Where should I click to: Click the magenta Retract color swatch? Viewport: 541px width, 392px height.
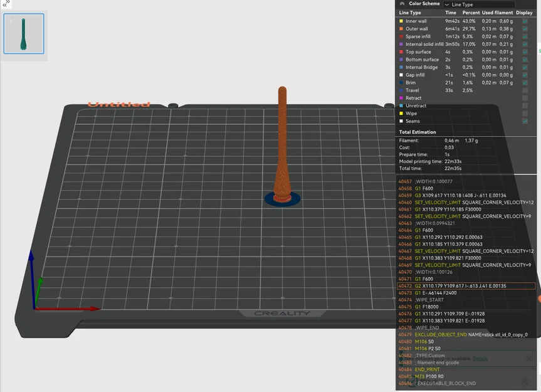(401, 98)
